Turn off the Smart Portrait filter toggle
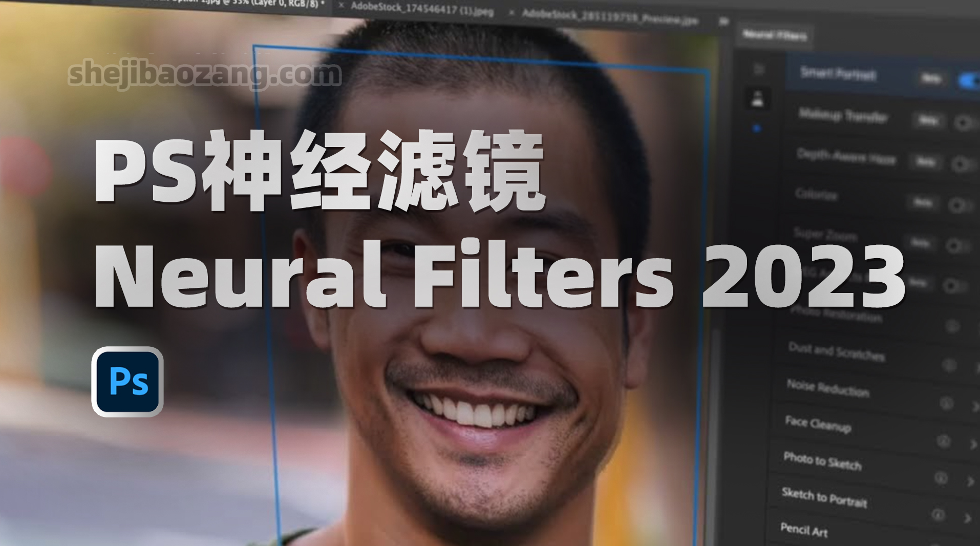 pyautogui.click(x=969, y=81)
